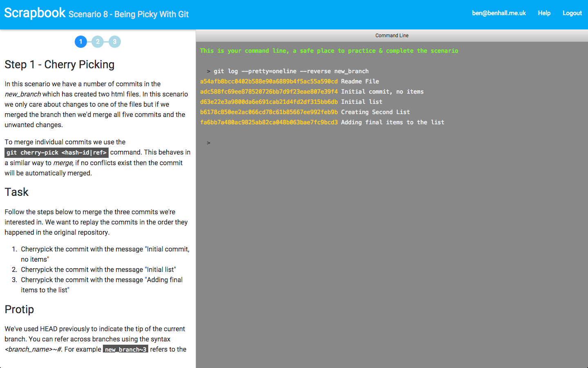Click the Command Line header bar

tap(392, 36)
